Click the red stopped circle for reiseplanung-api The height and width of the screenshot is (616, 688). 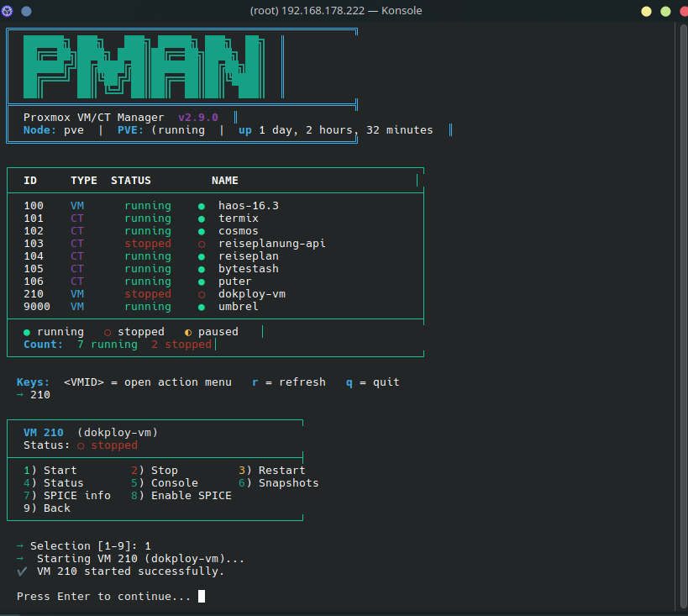(202, 244)
